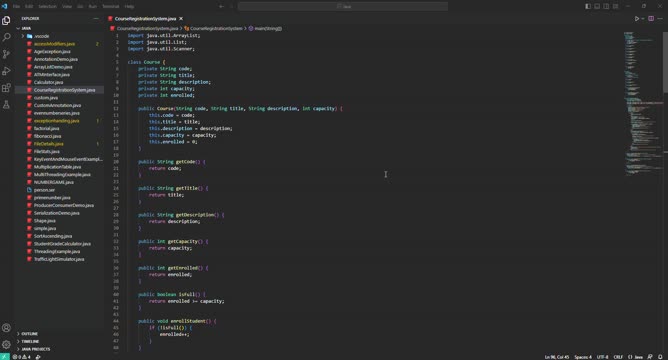Open the Manage gear icon
This screenshot has height=360, width=668.
6,344
